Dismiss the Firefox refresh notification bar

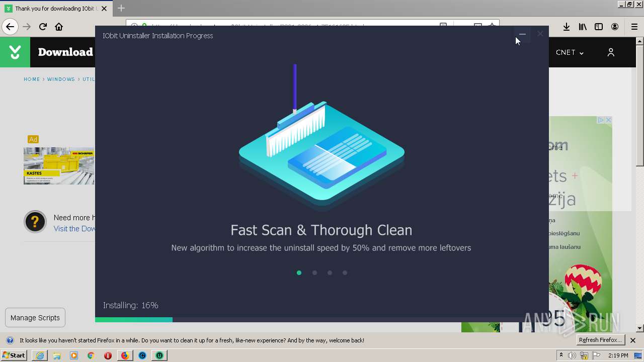tap(633, 340)
